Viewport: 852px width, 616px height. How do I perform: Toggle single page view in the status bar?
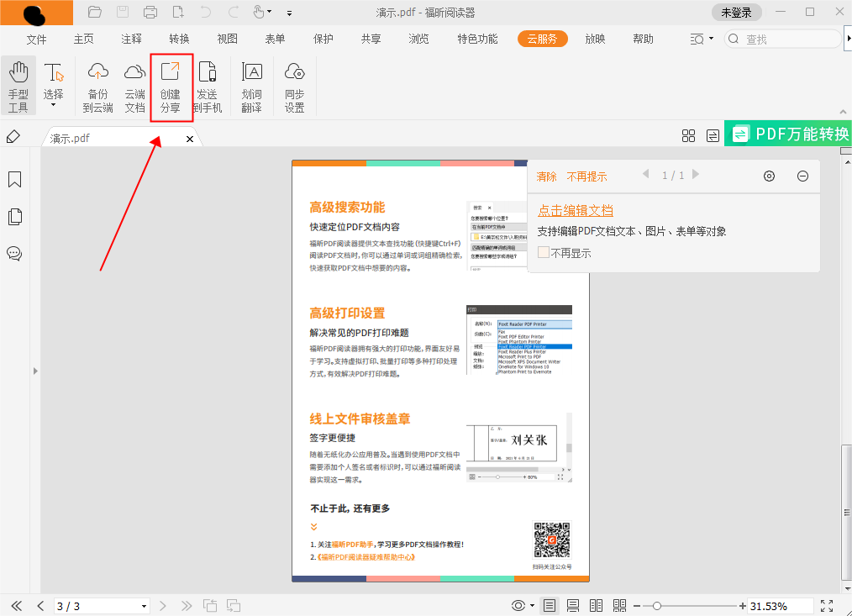[x=550, y=605]
